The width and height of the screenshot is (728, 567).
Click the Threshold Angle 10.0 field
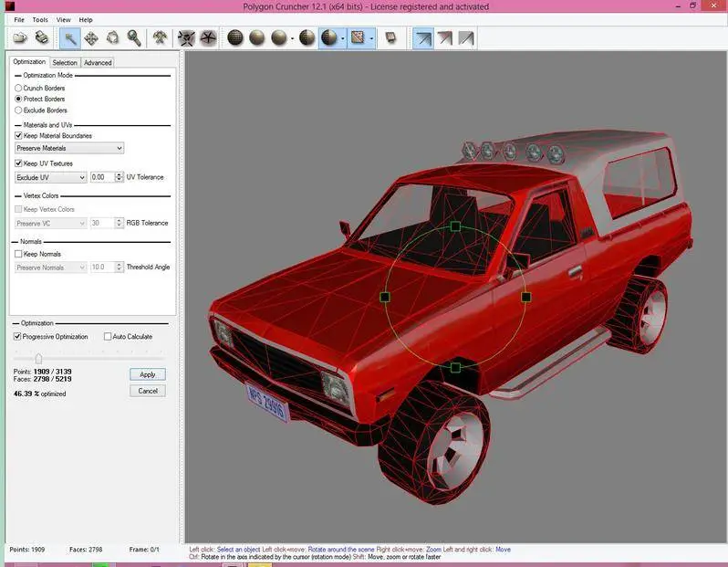click(102, 268)
